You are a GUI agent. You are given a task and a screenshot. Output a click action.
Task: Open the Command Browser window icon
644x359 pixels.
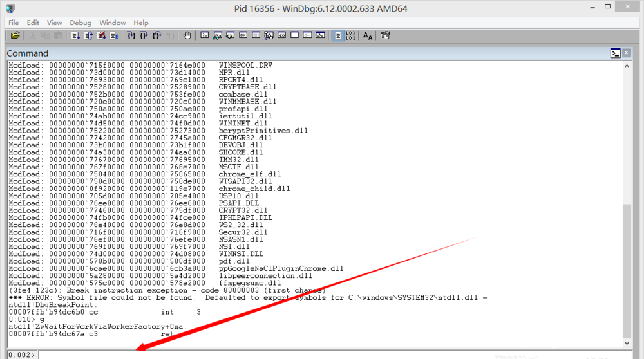(320, 35)
